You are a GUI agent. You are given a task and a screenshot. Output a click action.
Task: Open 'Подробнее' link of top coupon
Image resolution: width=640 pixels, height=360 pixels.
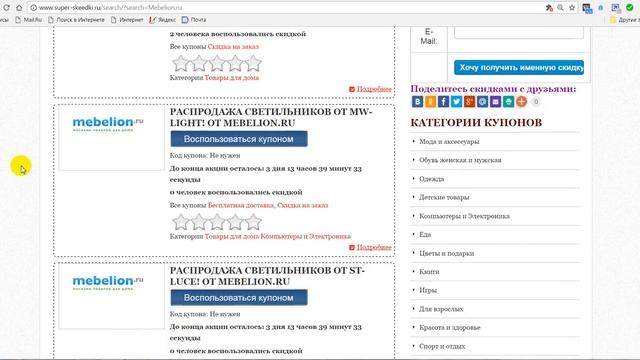[x=374, y=89]
